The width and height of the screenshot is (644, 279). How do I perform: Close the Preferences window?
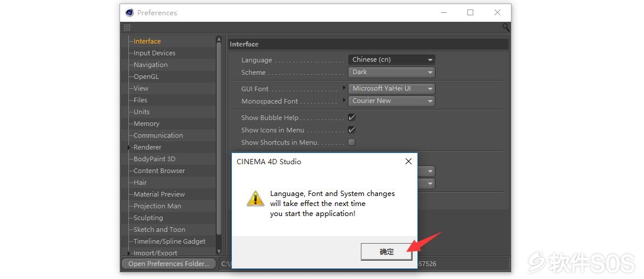point(497,12)
